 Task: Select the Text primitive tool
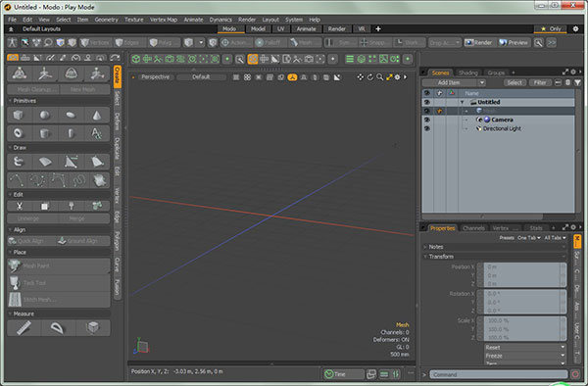coord(97,133)
